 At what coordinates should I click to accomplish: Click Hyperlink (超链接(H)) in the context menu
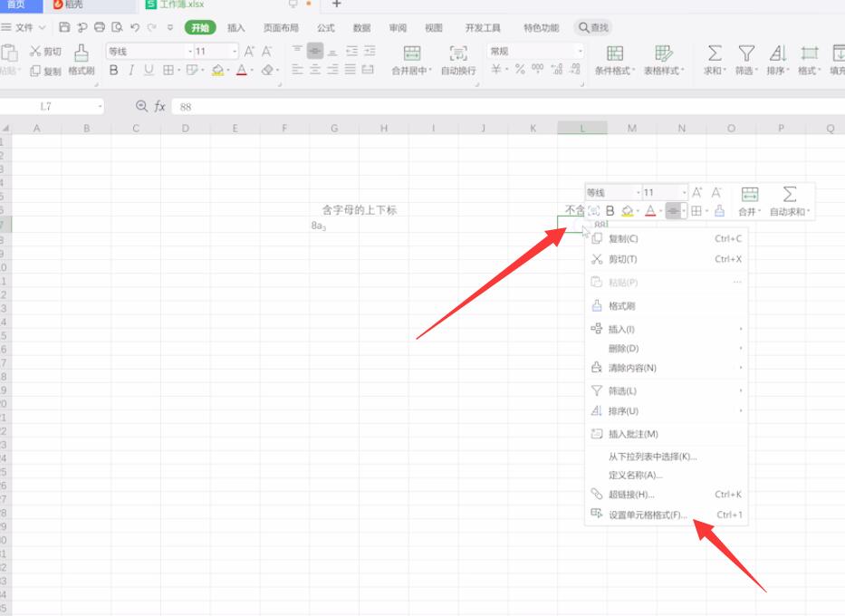coord(667,494)
